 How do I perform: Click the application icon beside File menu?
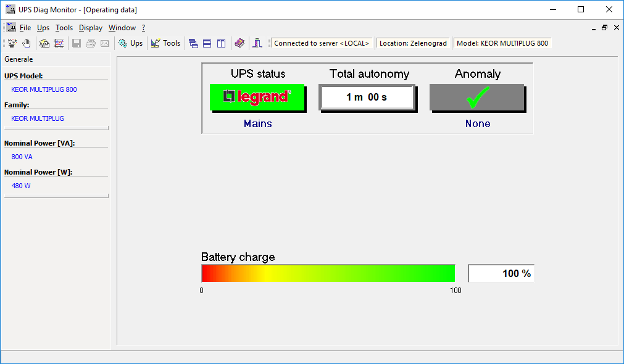pyautogui.click(x=11, y=27)
